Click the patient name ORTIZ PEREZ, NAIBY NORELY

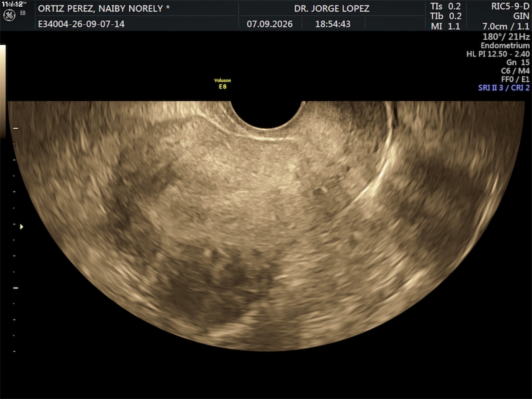tap(104, 8)
